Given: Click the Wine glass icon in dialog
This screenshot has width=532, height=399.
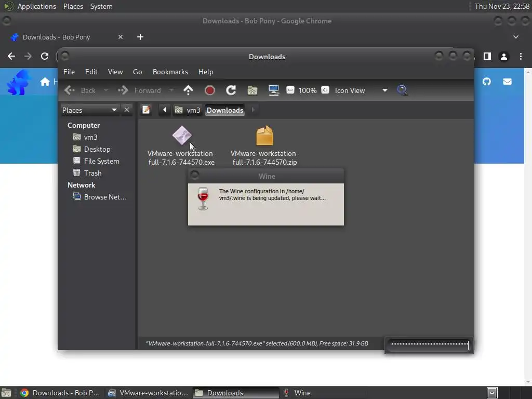Looking at the screenshot, I should click(x=203, y=198).
